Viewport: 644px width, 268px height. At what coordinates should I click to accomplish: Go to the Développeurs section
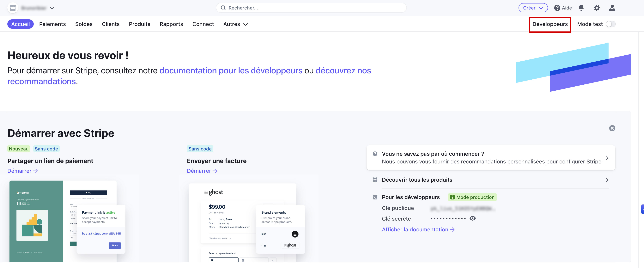550,24
